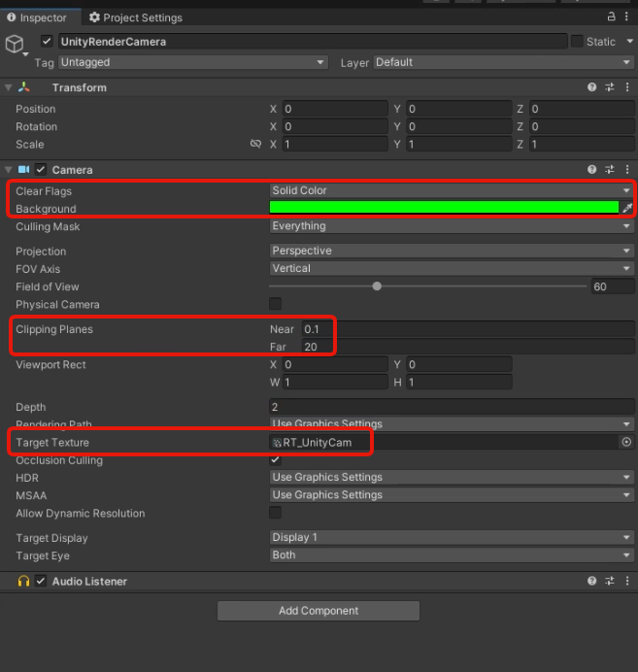Image resolution: width=638 pixels, height=672 pixels.
Task: Toggle the Static checkbox
Action: coord(577,42)
